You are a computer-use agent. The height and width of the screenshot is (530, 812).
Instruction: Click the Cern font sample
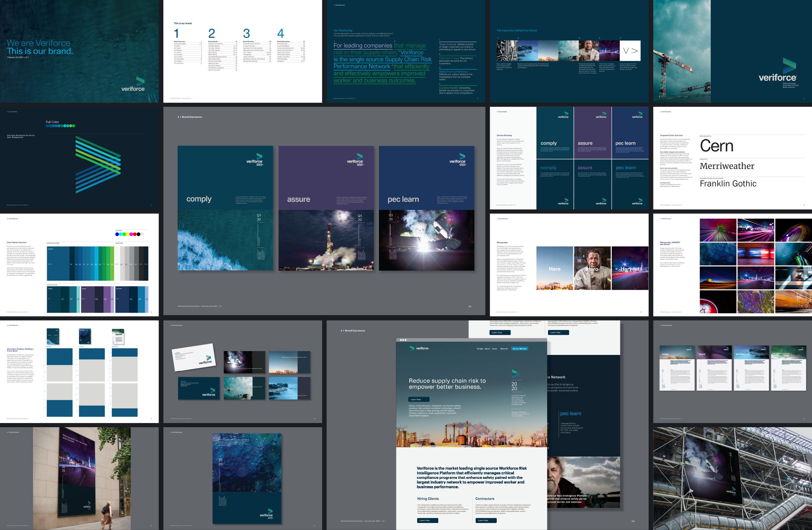tap(716, 146)
